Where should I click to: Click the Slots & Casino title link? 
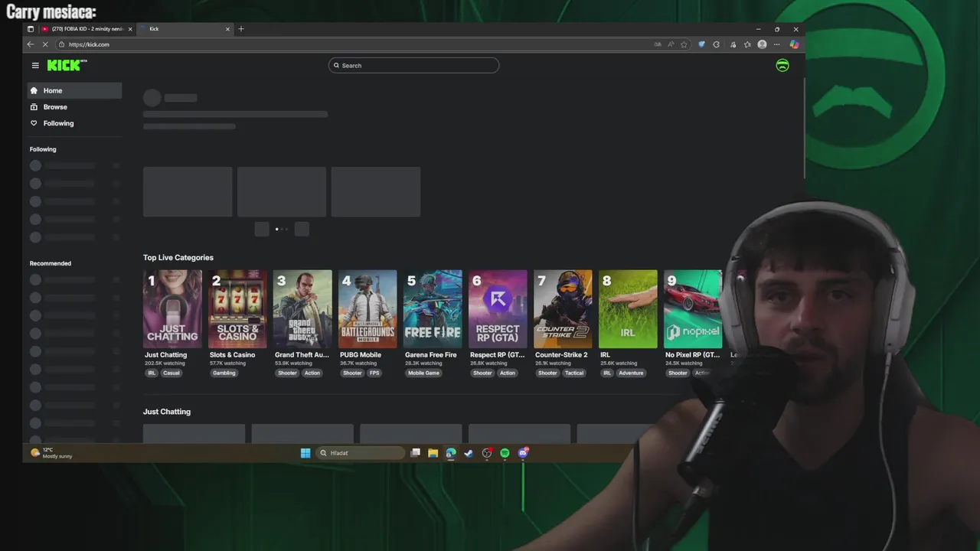(232, 355)
